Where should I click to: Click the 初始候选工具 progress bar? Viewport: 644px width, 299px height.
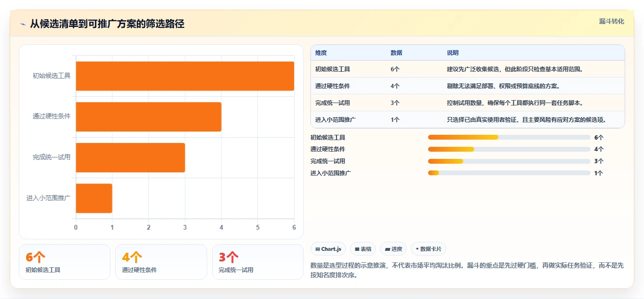click(x=509, y=137)
